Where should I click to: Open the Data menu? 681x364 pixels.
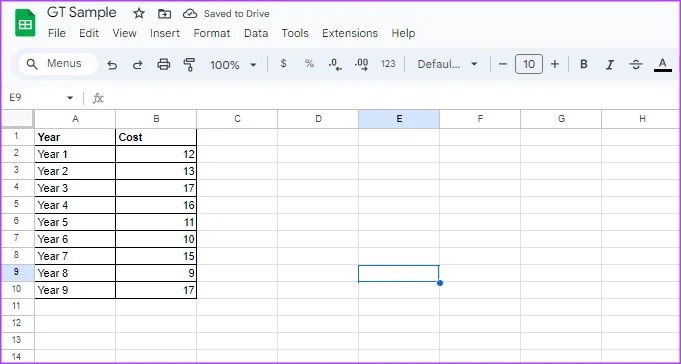[x=256, y=33]
